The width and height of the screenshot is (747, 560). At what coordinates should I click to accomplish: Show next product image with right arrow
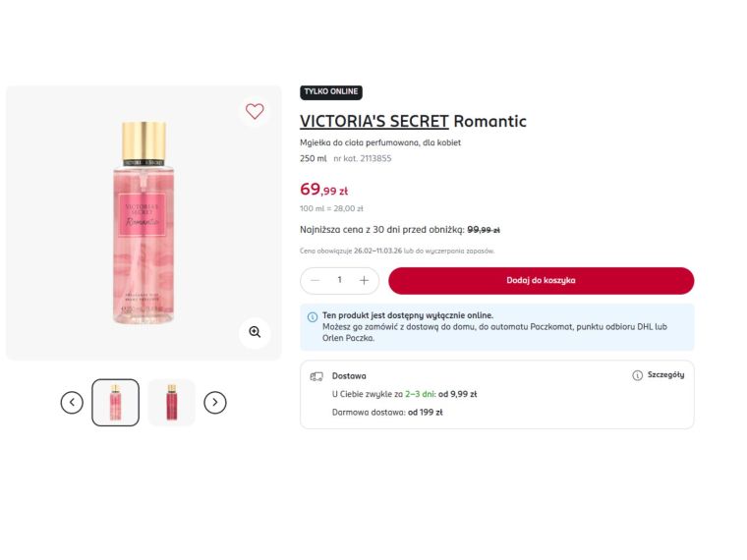[x=215, y=403]
